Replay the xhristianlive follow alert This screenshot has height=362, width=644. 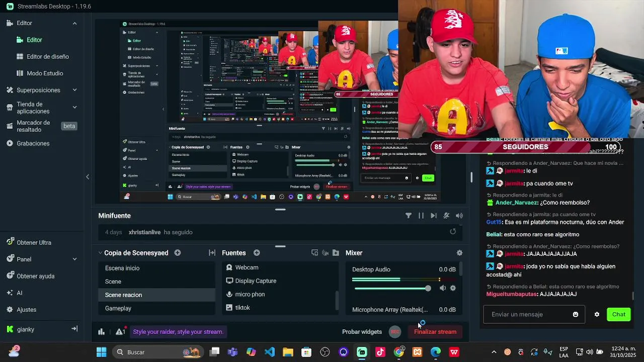tap(453, 231)
